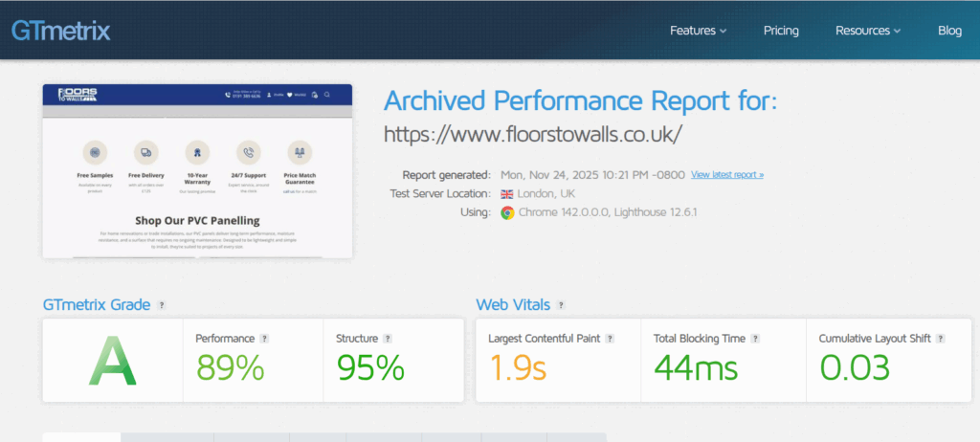Click the GTmetrix logo
The image size is (980, 442).
click(x=60, y=31)
